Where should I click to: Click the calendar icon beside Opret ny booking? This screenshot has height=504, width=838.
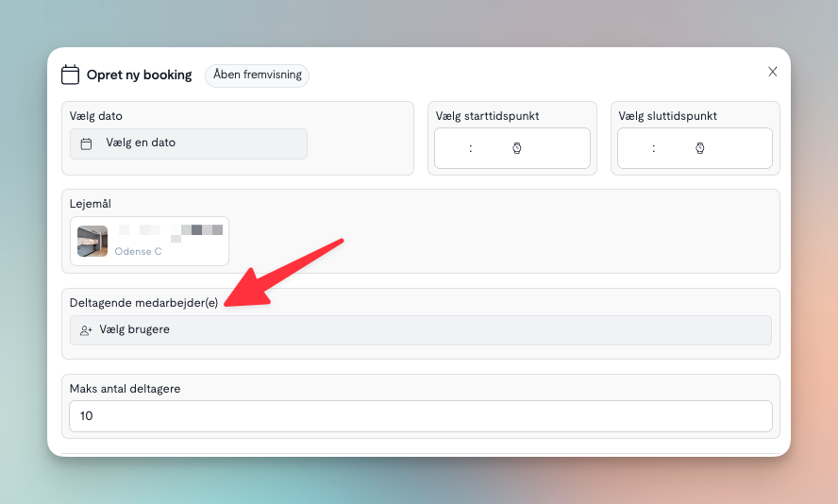(x=70, y=75)
